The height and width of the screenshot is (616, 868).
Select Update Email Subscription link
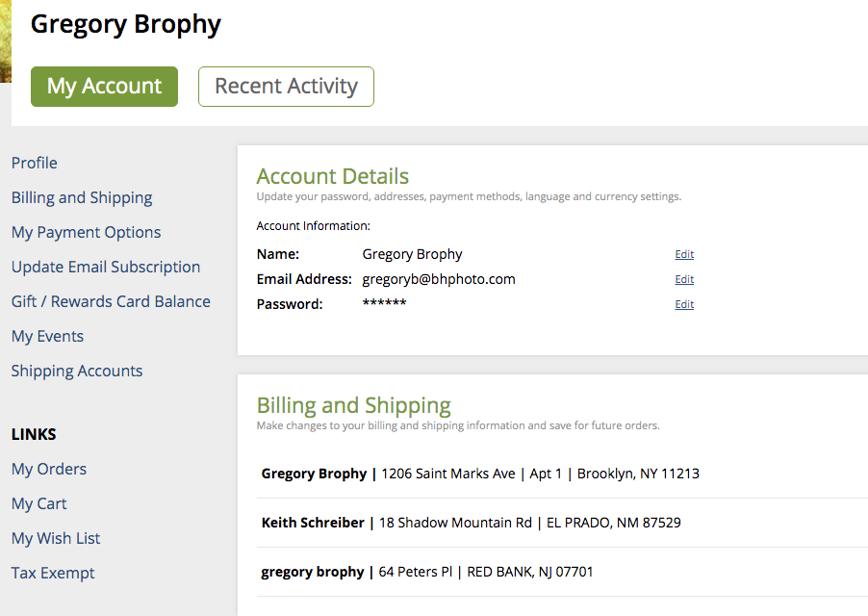pyautogui.click(x=106, y=267)
